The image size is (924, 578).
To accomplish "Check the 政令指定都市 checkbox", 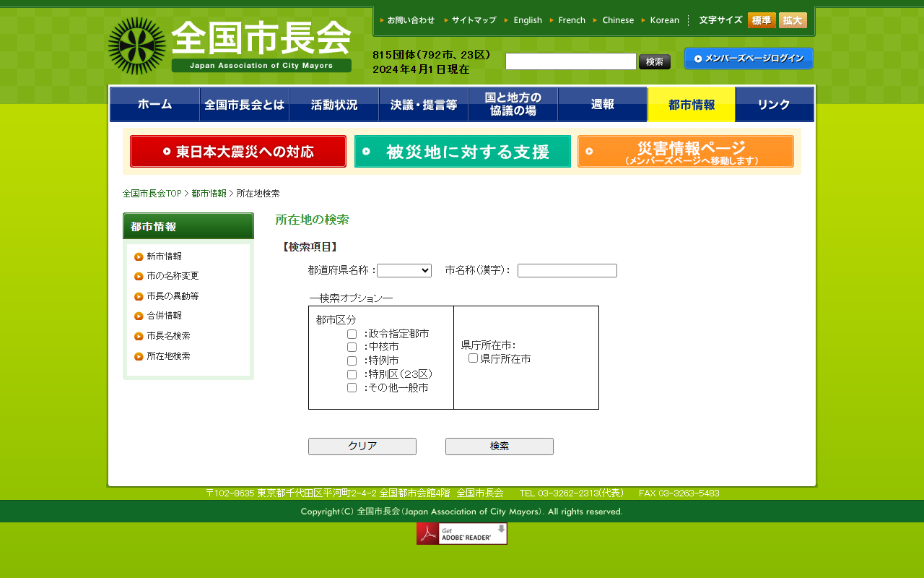I will 352,334.
